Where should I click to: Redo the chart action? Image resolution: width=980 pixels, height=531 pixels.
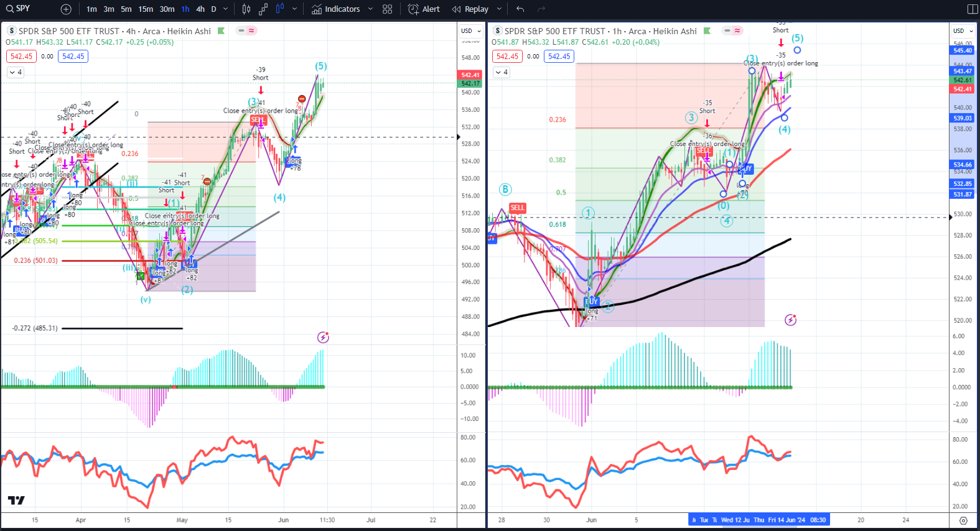541,9
